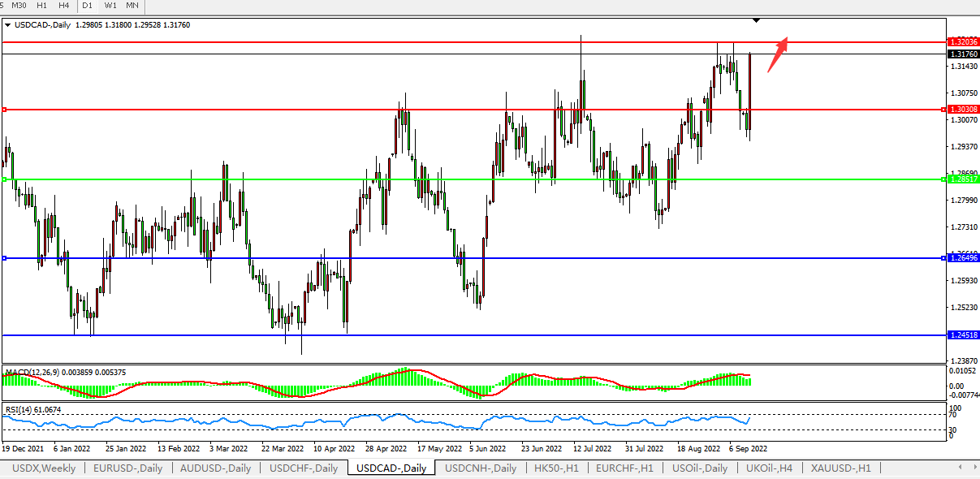
Task: Open the EURUSD-,Daily chart tab
Action: pos(127,468)
